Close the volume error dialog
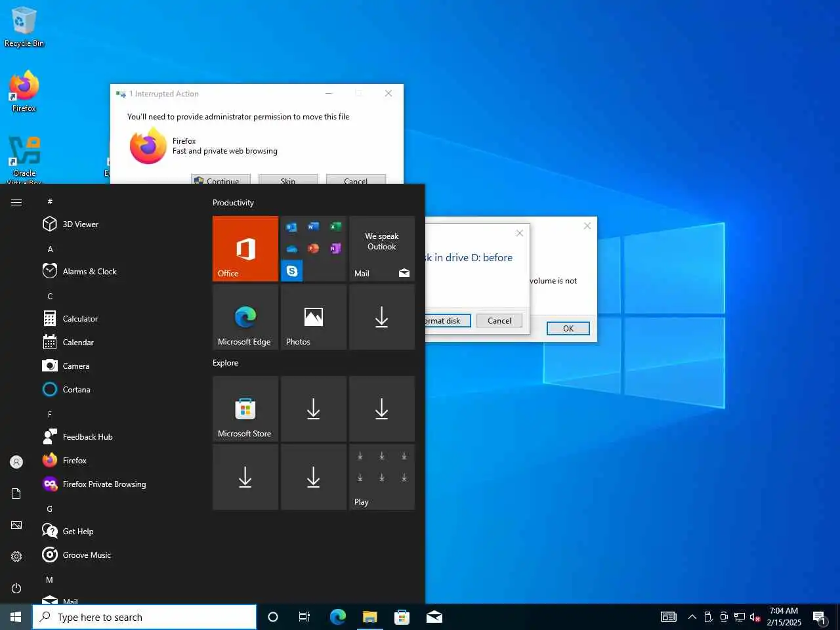This screenshot has width=840, height=630. click(x=587, y=226)
